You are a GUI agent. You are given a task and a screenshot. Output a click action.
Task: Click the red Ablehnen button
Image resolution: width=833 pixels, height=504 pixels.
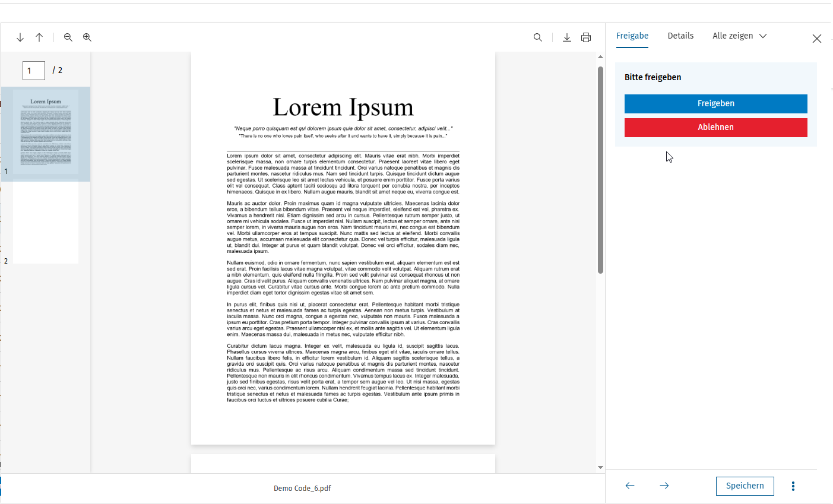point(716,128)
